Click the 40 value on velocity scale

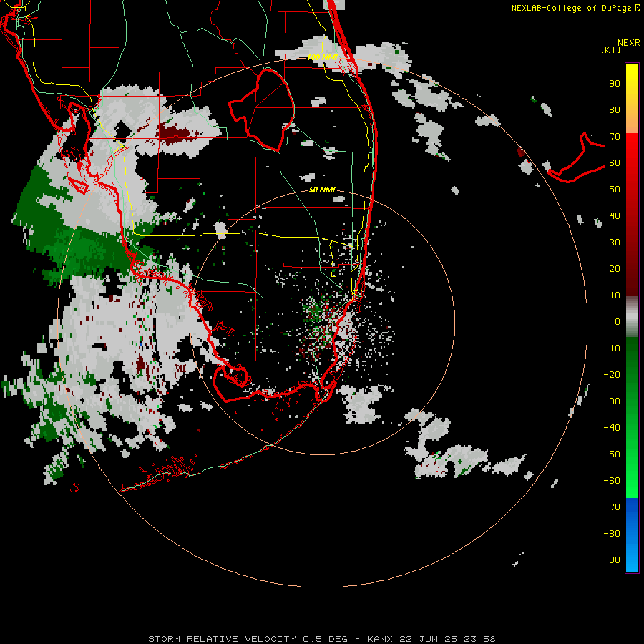pos(615,216)
